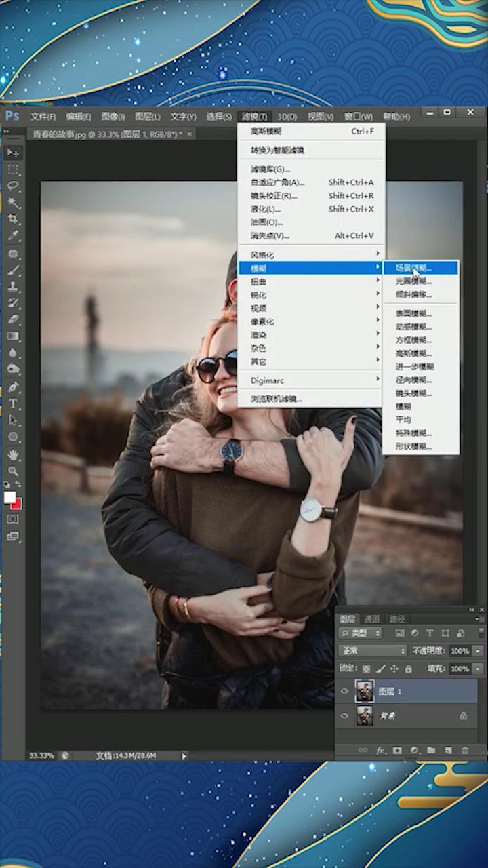
Task: Open the 图像 menu
Action: point(113,117)
